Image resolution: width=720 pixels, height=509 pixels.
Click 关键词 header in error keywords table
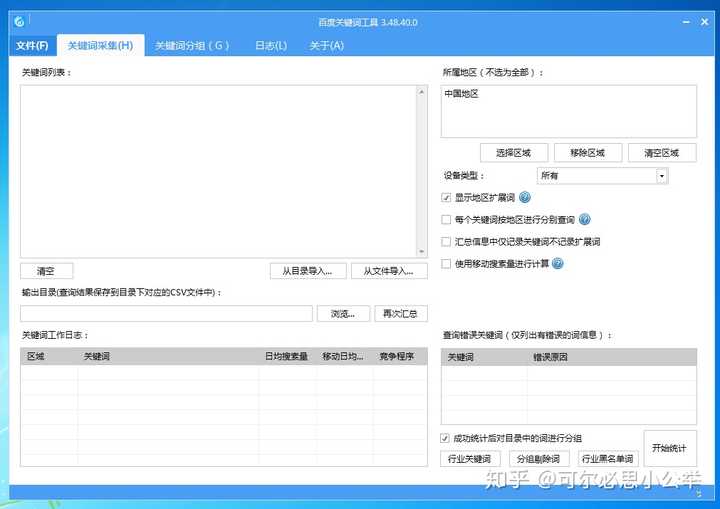(x=484, y=357)
